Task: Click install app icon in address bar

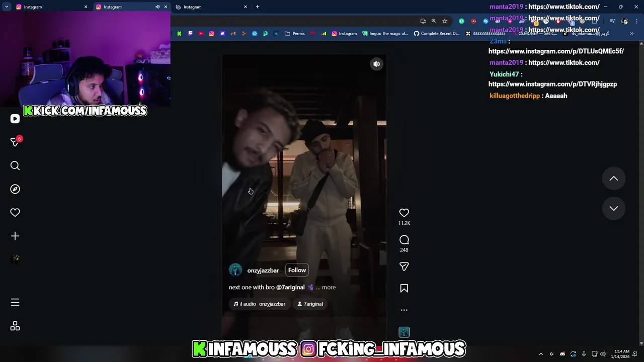Action: coord(423,21)
